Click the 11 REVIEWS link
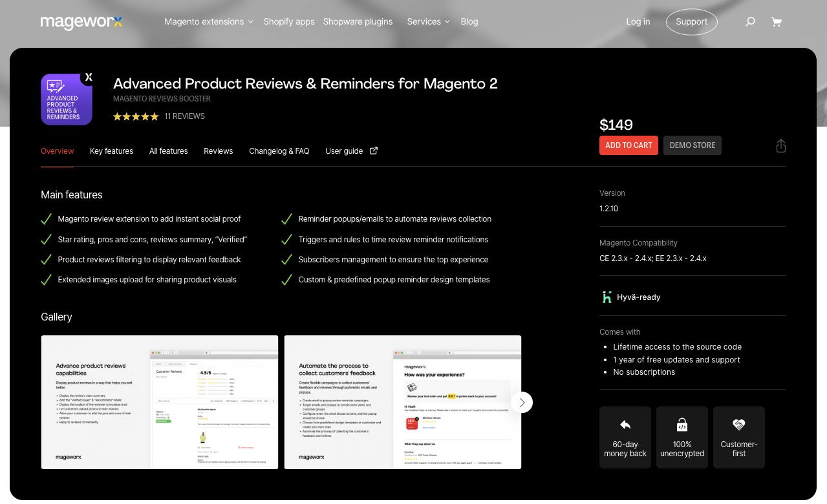This screenshot has width=827, height=504. [184, 116]
